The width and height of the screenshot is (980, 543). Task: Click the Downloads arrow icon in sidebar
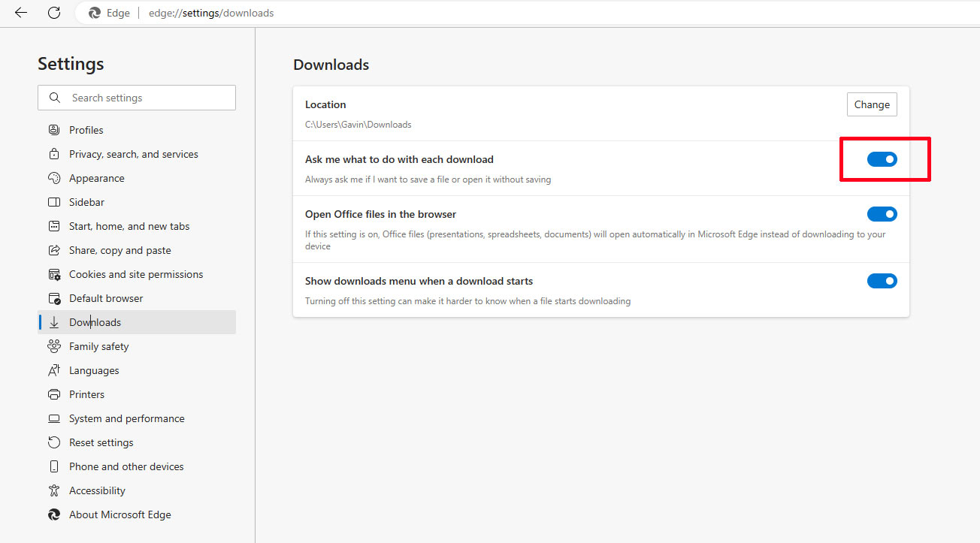pyautogui.click(x=54, y=322)
